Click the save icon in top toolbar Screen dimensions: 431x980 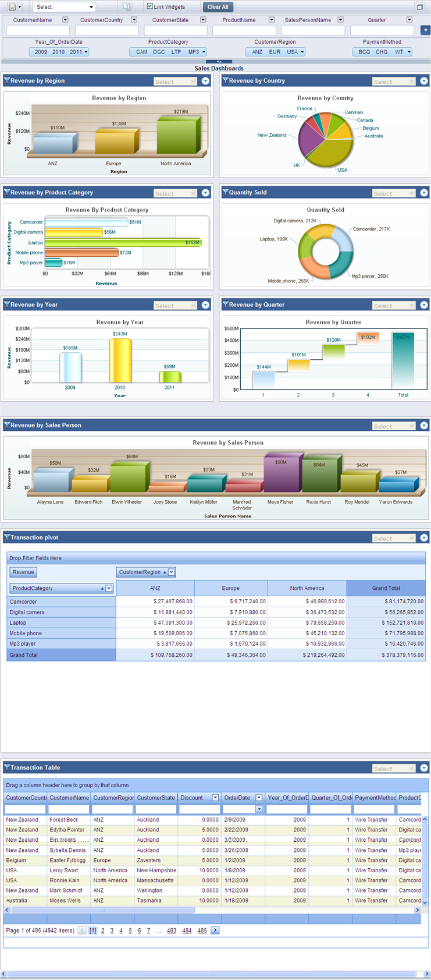(12, 7)
